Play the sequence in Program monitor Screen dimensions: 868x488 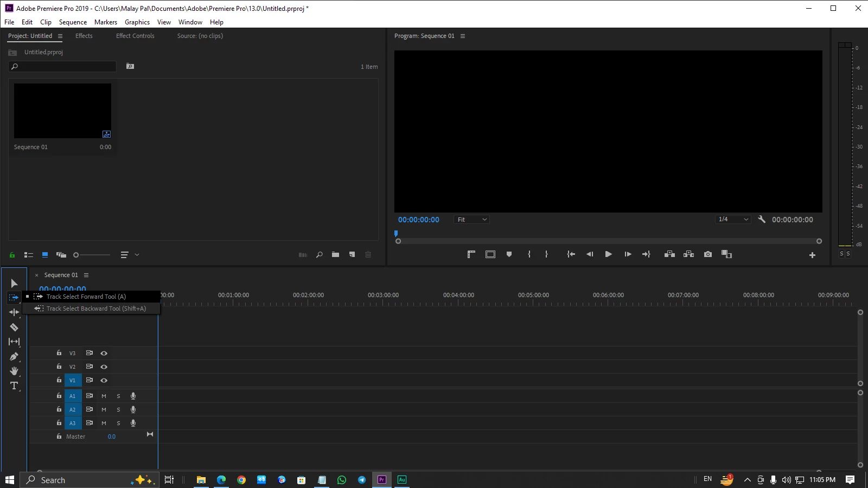coord(608,254)
